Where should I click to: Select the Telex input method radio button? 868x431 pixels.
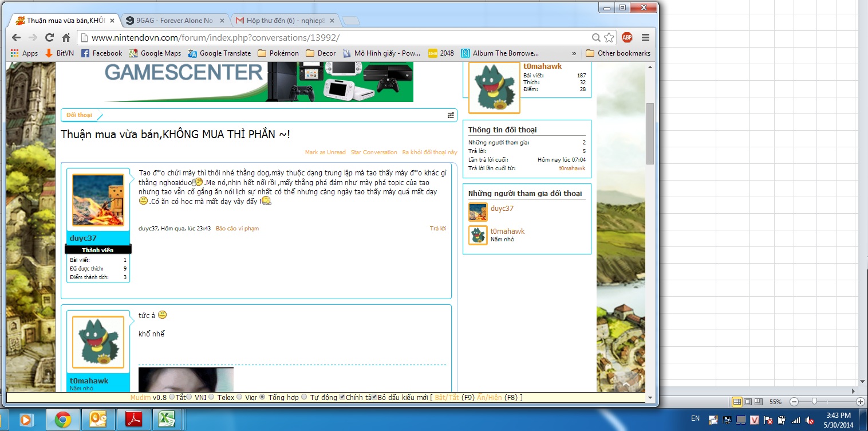[x=212, y=397]
